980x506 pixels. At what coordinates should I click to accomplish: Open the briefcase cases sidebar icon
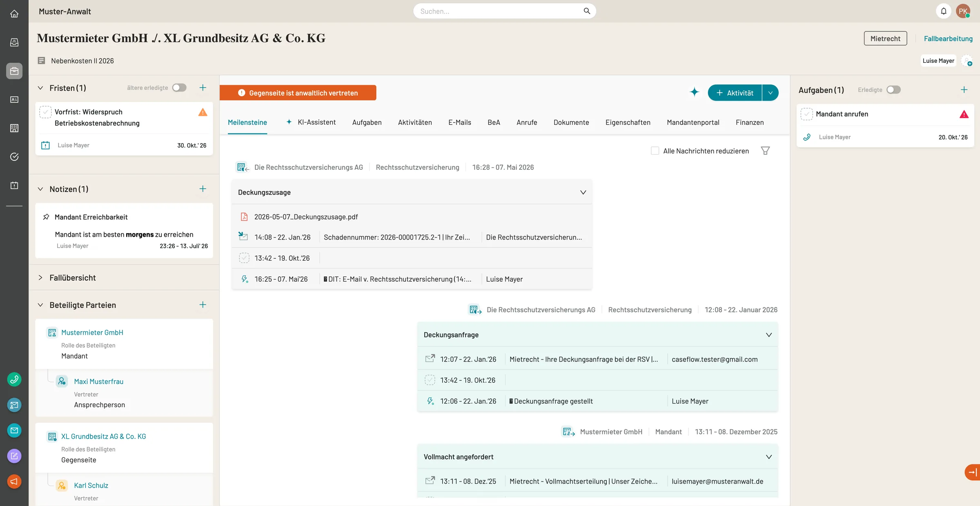pos(14,71)
